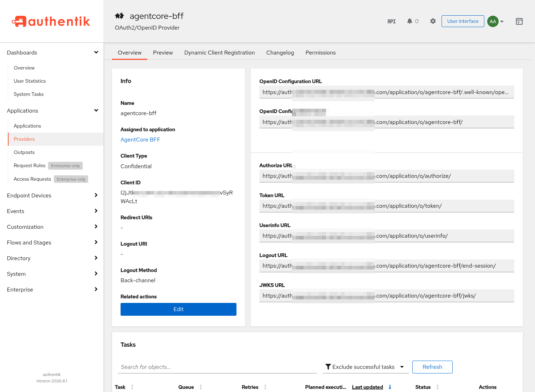Expand the Directory section
Screen dimensions: 535x392
pos(52,258)
